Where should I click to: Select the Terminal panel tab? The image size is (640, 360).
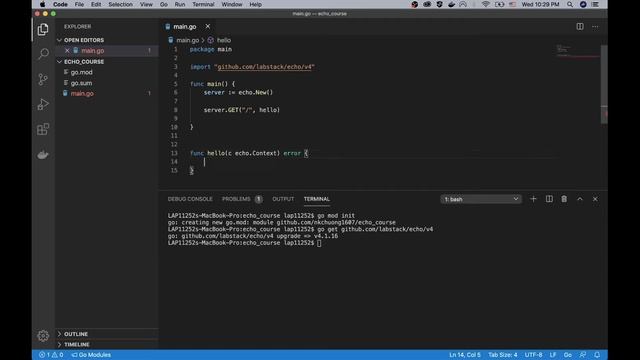316,199
